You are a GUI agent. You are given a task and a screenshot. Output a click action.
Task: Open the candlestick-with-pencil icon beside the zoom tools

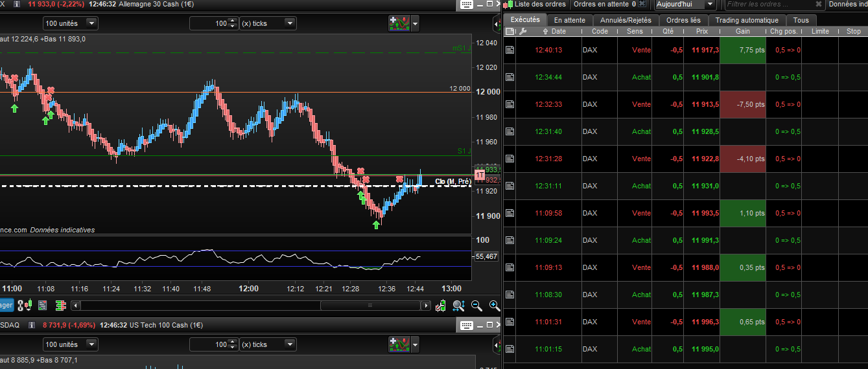pos(441,306)
